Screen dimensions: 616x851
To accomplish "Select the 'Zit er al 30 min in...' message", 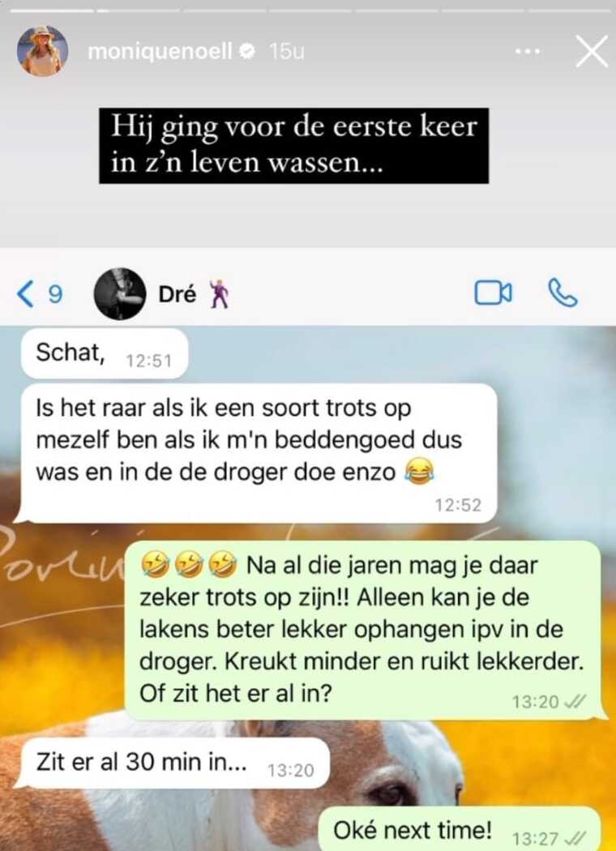I will (175, 763).
